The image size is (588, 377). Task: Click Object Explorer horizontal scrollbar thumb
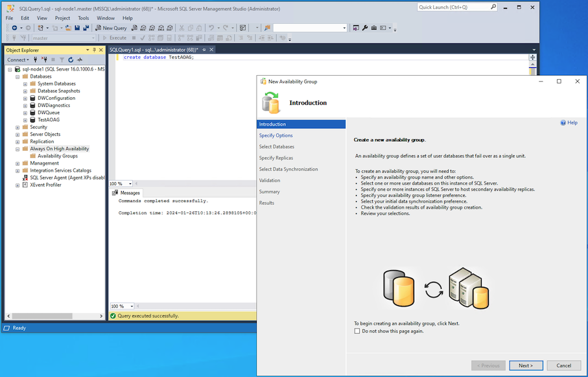click(x=42, y=316)
